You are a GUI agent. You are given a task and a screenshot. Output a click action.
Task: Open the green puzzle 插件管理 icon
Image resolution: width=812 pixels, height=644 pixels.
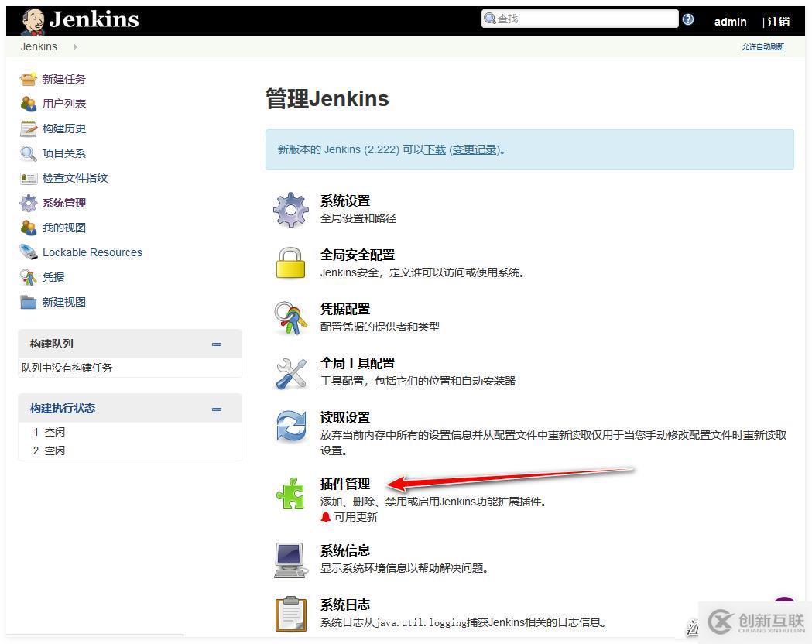pos(290,494)
